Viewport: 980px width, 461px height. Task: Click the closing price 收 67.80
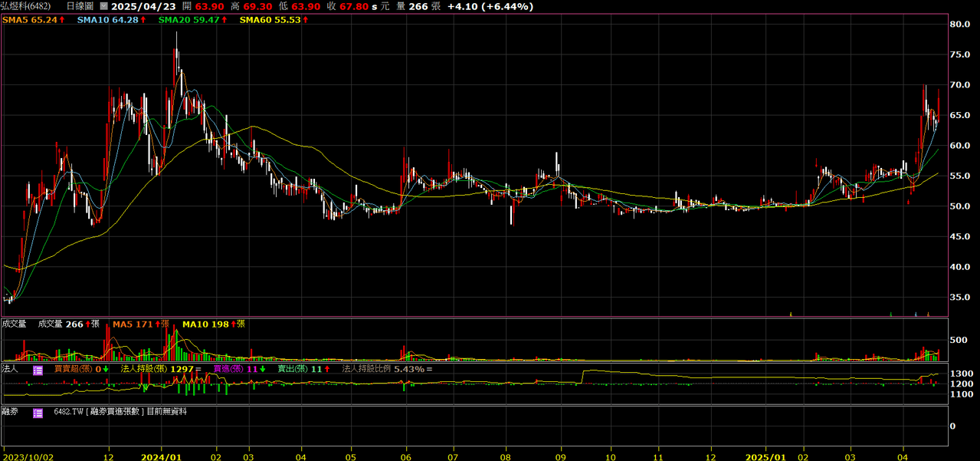coord(348,6)
